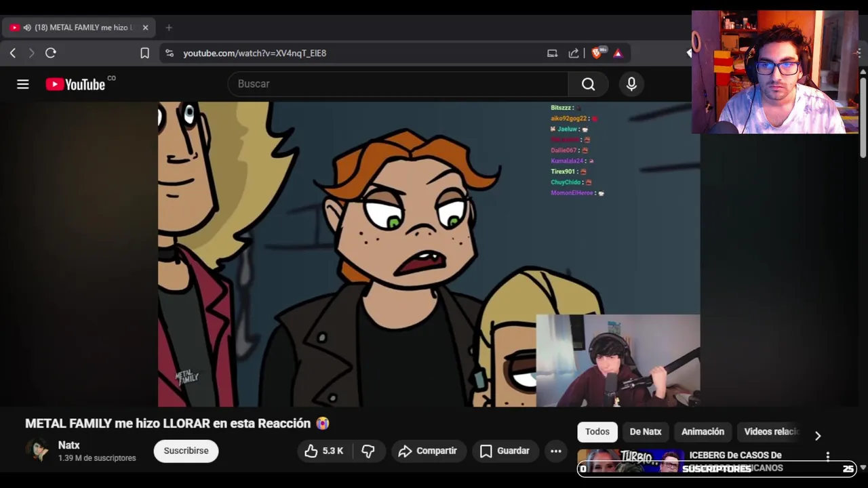The height and width of the screenshot is (488, 868).
Task: Save video with the Guardar button
Action: click(505, 451)
